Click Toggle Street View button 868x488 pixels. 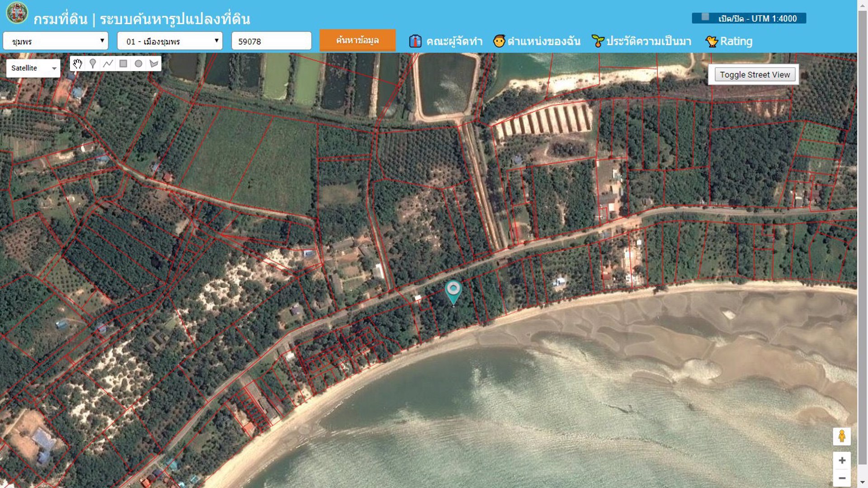tap(755, 74)
